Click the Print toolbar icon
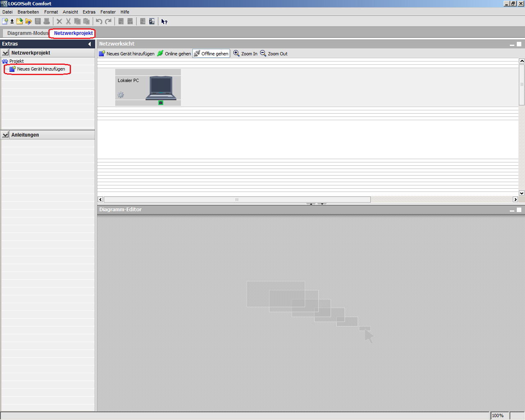 click(x=46, y=21)
